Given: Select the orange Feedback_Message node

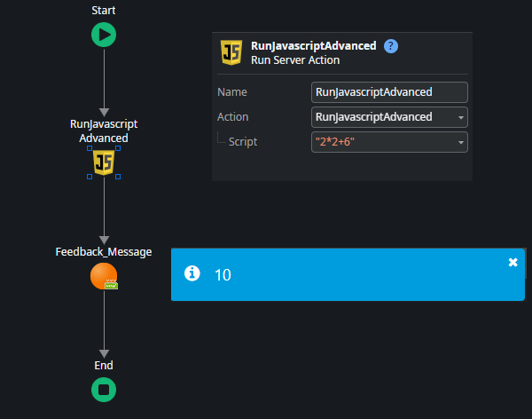Looking at the screenshot, I should [x=104, y=276].
